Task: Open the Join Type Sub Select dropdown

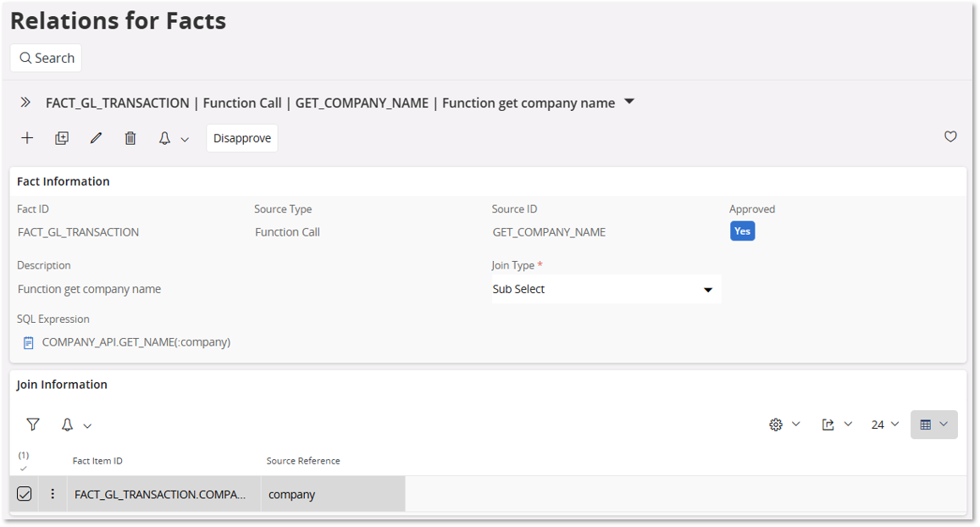Action: [606, 289]
